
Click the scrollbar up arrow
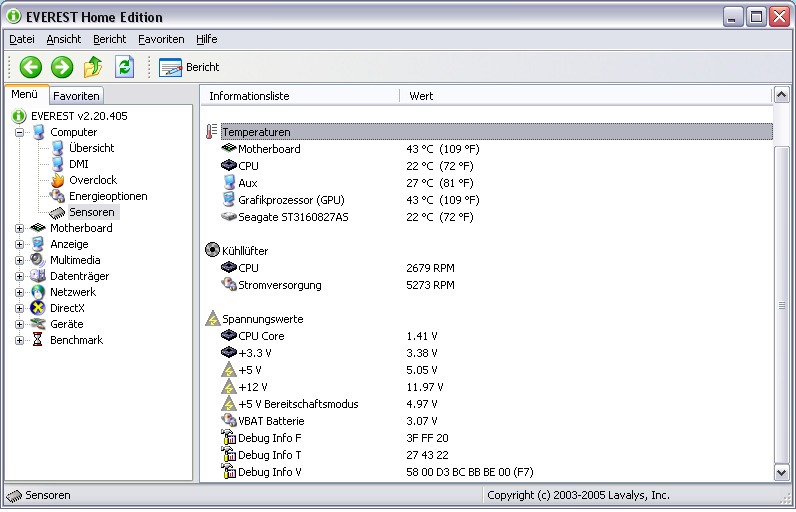781,95
